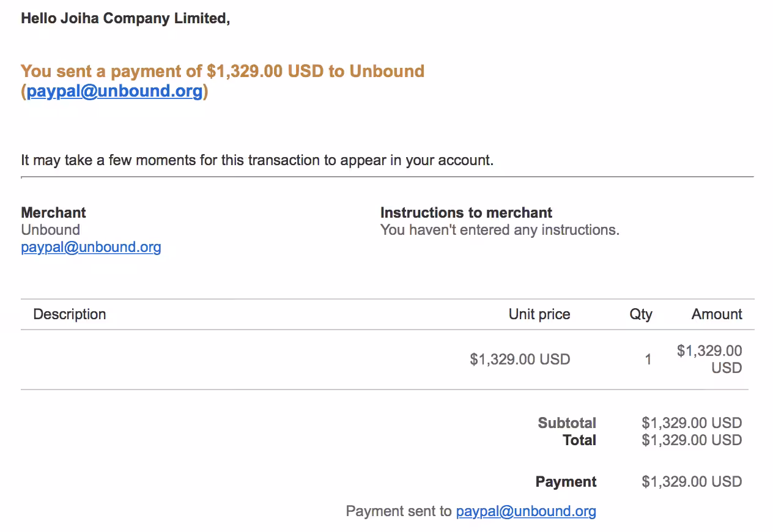Open the email link after 'Payment sent to'
The width and height of the screenshot is (773, 532).
tap(526, 511)
